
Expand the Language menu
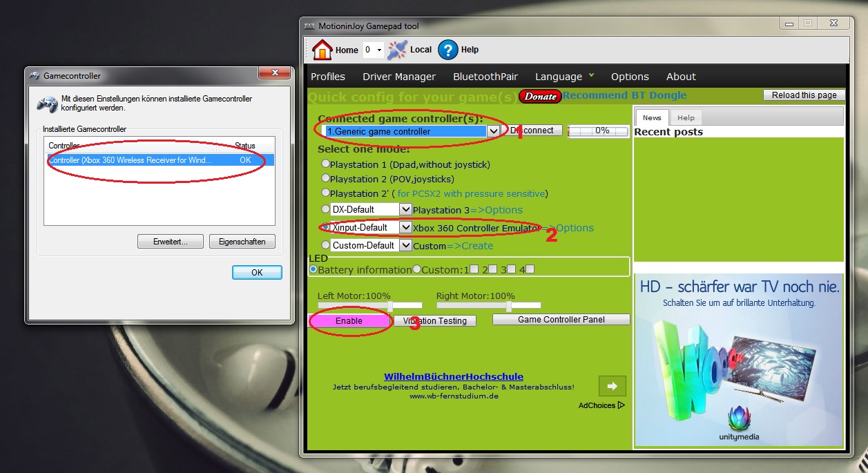click(x=564, y=77)
